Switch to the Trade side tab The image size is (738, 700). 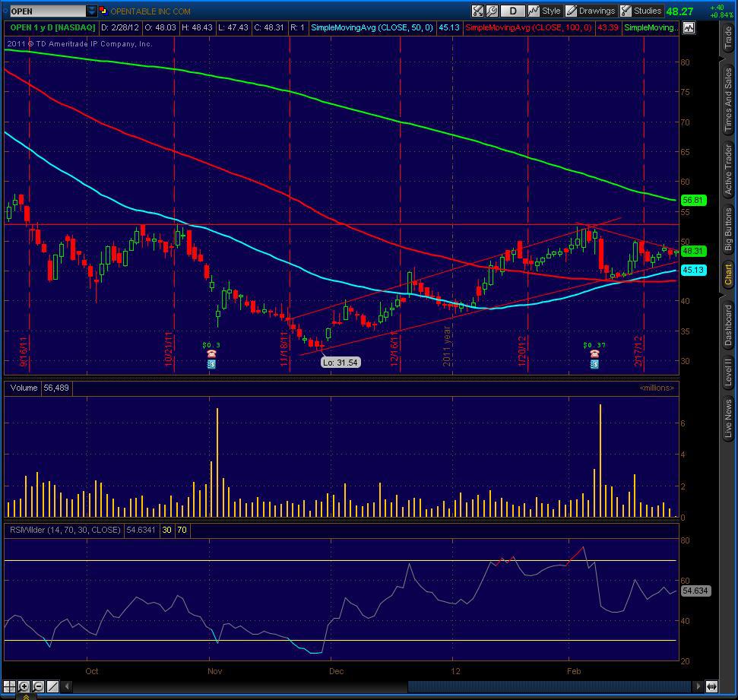[x=727, y=38]
